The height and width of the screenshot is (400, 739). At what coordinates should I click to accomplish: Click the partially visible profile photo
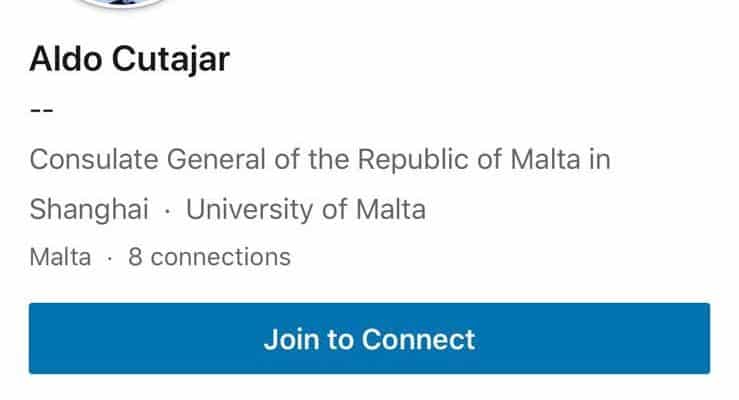pyautogui.click(x=125, y=4)
